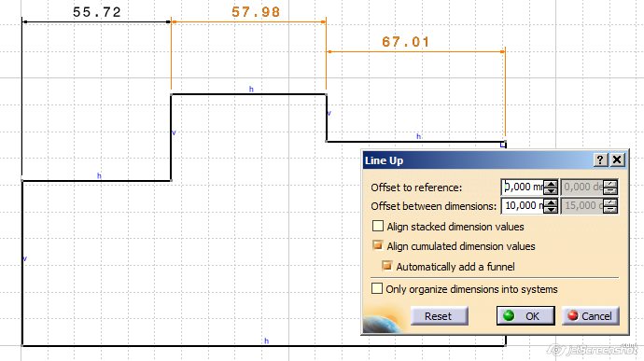Click Offset between dimensions length field

click(x=523, y=206)
